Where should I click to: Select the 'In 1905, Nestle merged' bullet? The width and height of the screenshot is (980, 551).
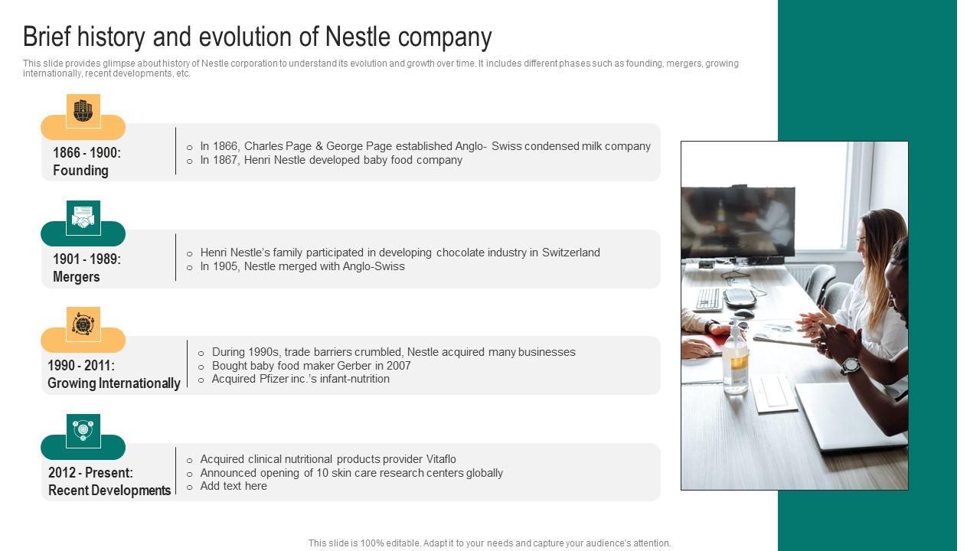[302, 266]
